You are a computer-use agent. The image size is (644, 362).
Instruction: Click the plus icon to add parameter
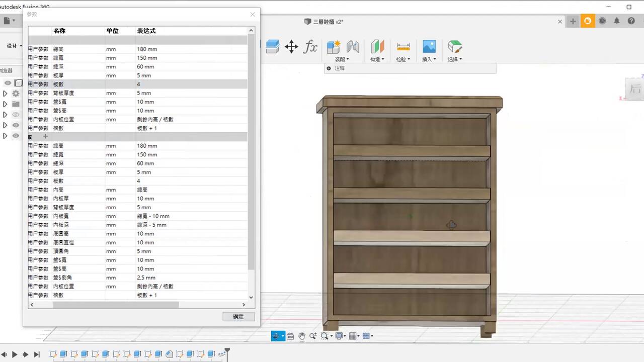pyautogui.click(x=45, y=137)
